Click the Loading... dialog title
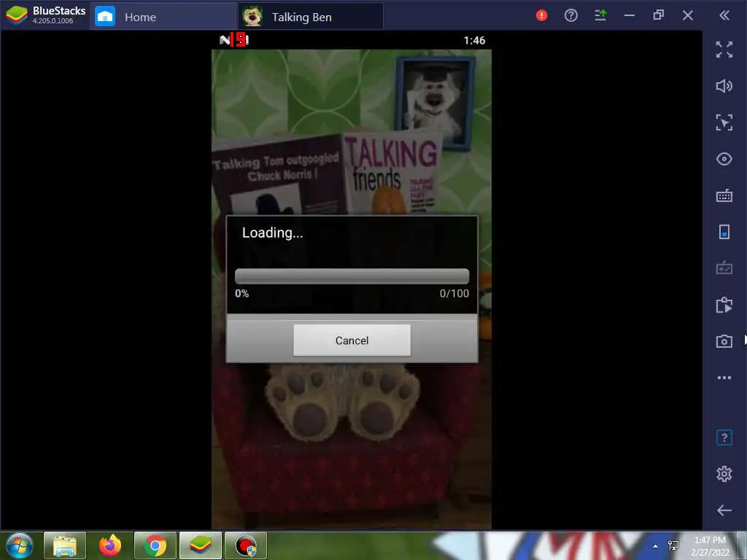 [273, 233]
